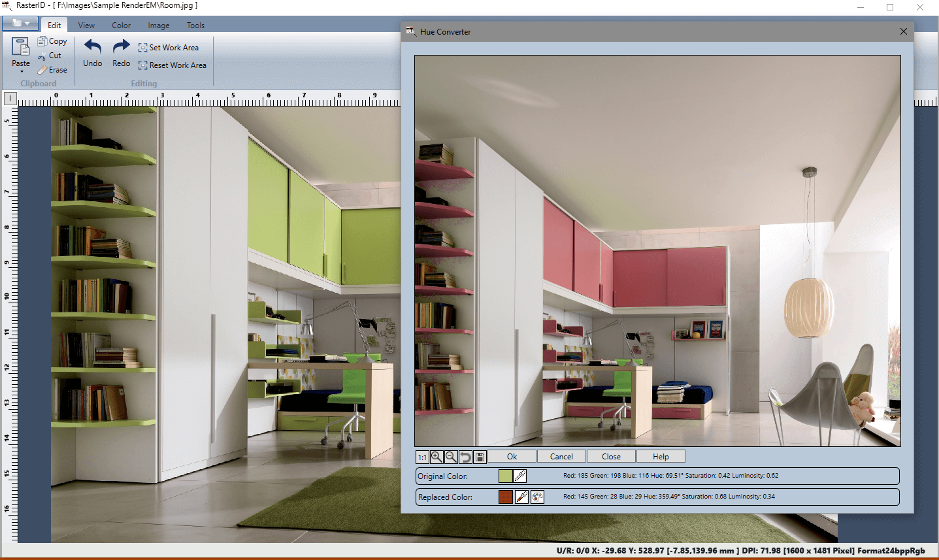Click the Erase tool in Clipboard group
The height and width of the screenshot is (560, 939).
tap(52, 70)
